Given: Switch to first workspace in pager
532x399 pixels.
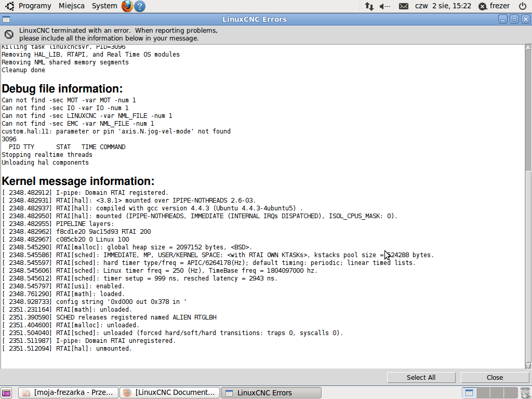Looking at the screenshot, I should tap(469, 393).
